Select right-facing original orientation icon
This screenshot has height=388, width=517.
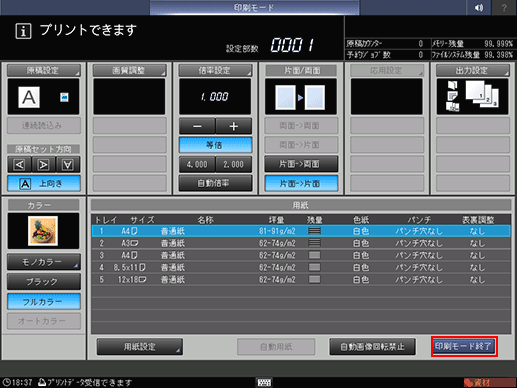pos(44,164)
